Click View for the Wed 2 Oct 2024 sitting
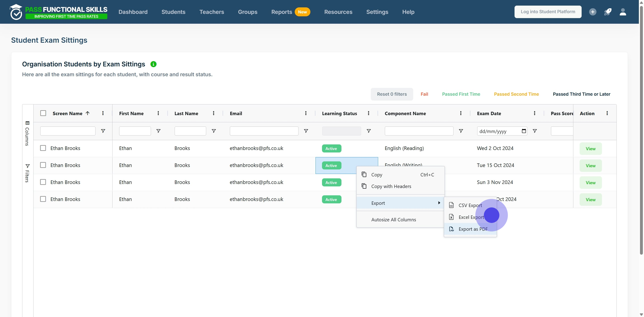The image size is (644, 317). [590, 149]
